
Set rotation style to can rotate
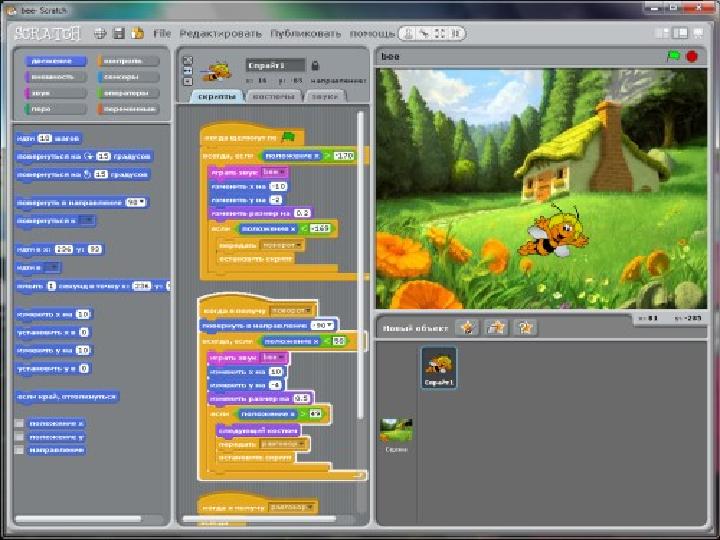188,60
